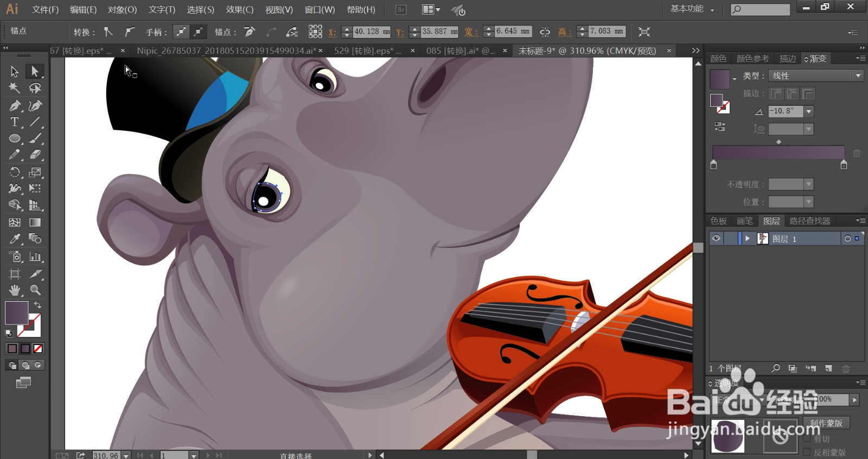Screen dimensions: 868x459
Task: Select the Eraser tool
Action: pyautogui.click(x=35, y=155)
